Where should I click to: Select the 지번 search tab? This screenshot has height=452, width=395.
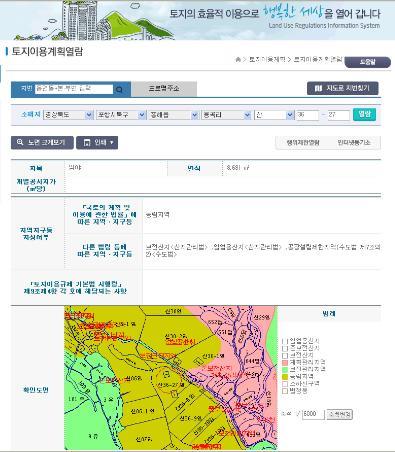point(26,89)
